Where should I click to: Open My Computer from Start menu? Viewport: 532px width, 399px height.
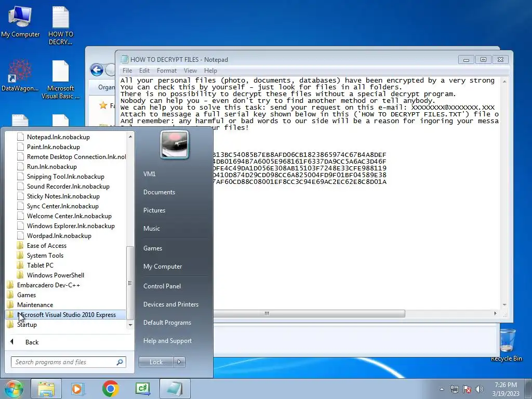[x=163, y=267]
